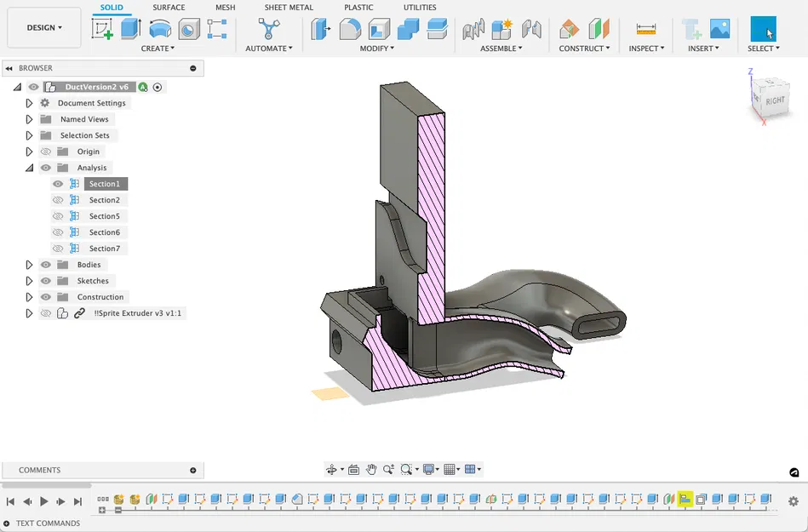Select the Measure tool under INSPECT
808x532 pixels.
click(x=645, y=28)
